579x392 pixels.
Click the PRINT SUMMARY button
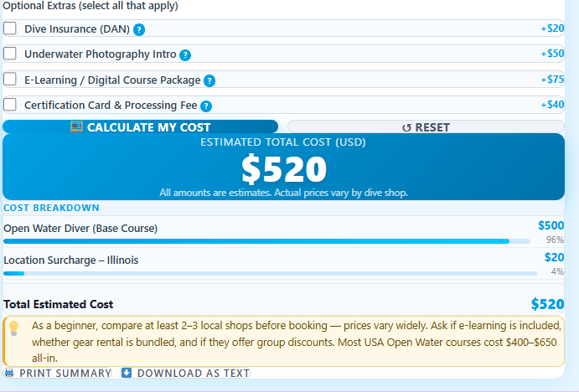(x=58, y=374)
